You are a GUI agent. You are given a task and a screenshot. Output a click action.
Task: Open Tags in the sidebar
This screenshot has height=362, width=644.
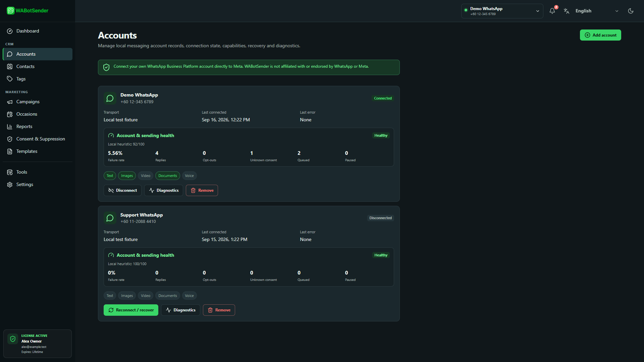(38, 79)
